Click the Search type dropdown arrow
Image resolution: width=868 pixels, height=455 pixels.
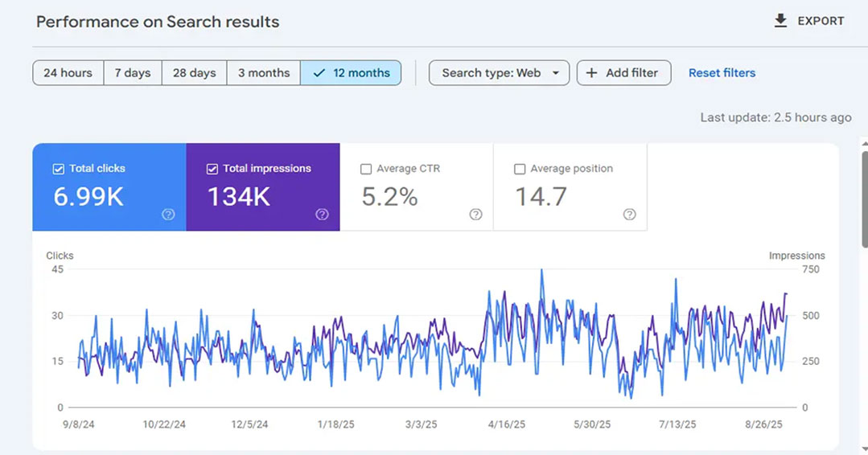556,73
